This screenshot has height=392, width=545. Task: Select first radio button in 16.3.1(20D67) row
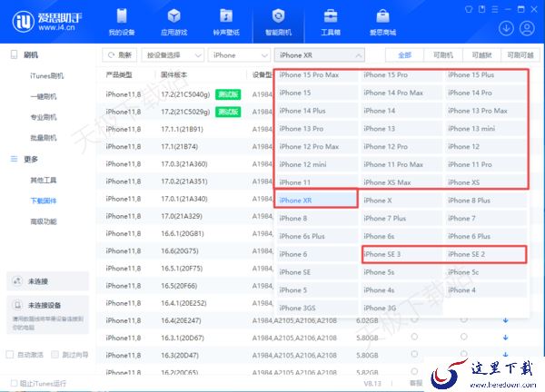[x=414, y=337]
